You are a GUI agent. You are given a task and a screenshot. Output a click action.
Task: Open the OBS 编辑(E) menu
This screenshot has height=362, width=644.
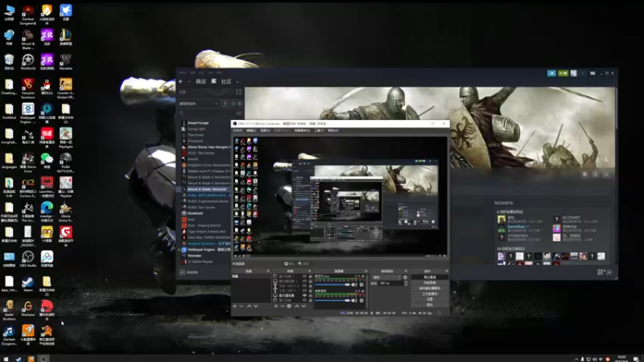point(251,130)
